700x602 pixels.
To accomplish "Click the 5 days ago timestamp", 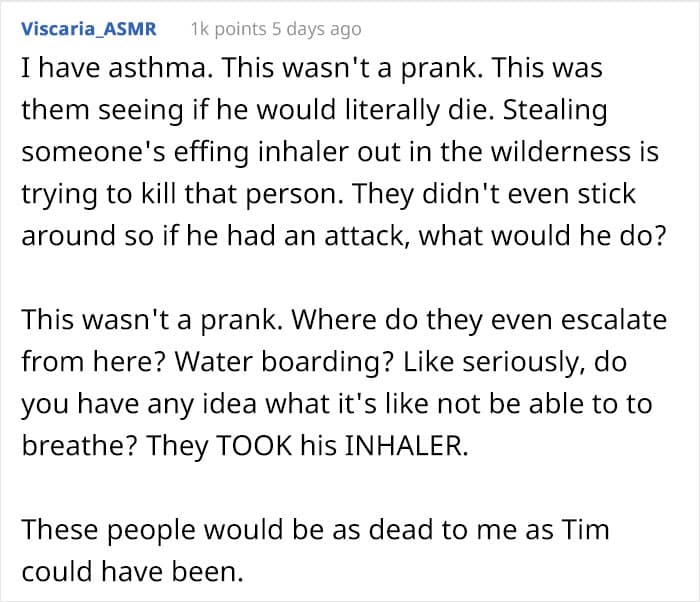I will click(x=317, y=29).
